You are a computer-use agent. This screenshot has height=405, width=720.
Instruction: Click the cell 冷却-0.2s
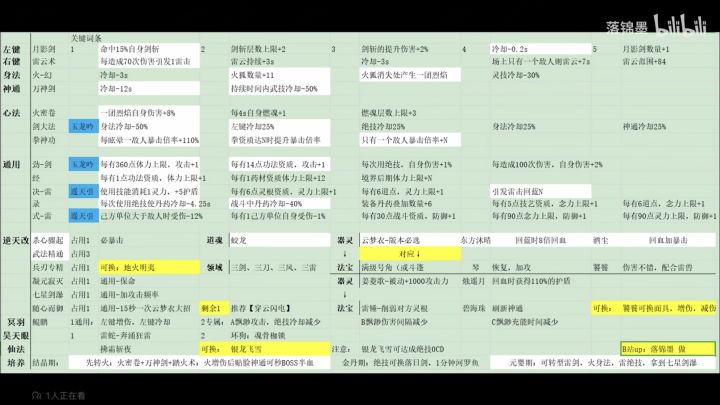pos(540,49)
